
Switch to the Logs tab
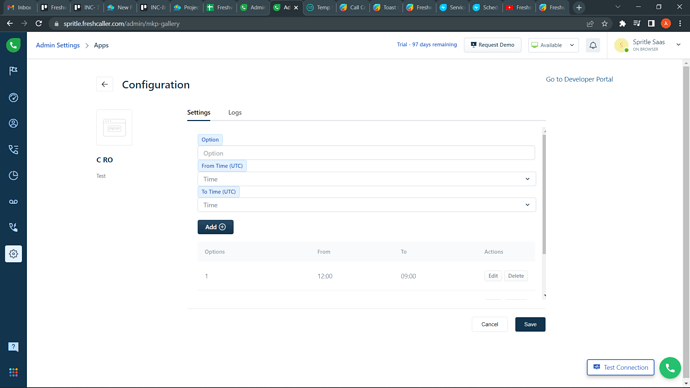tap(235, 113)
